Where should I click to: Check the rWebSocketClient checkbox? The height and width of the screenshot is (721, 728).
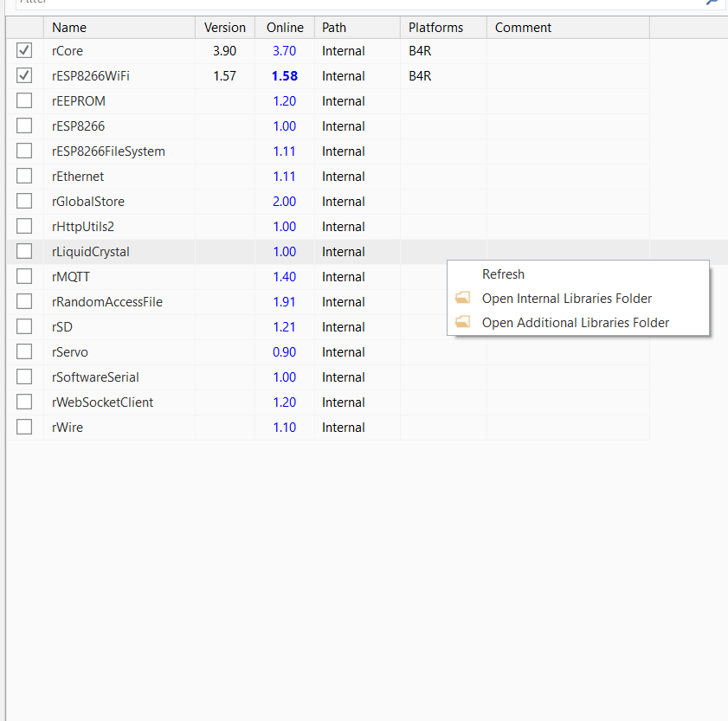(x=24, y=402)
